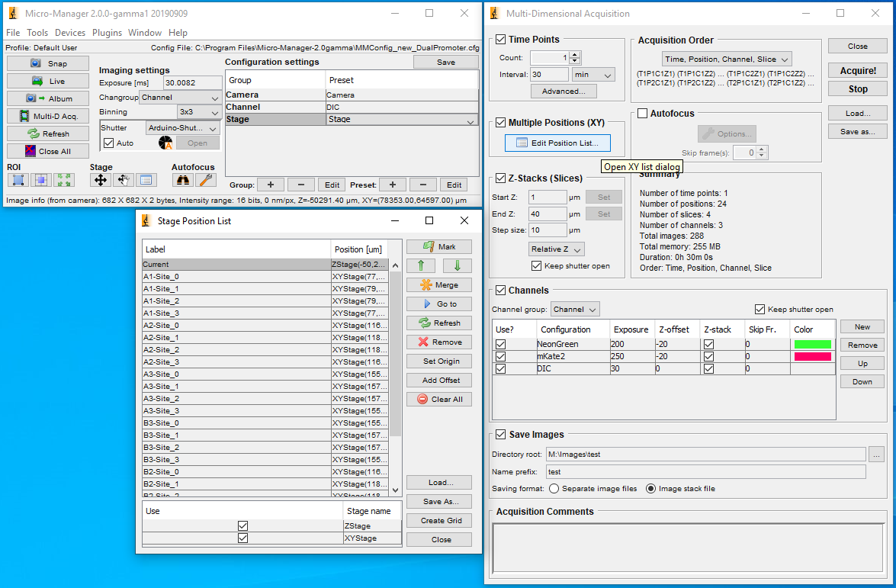Open the Devices menu
Image resolution: width=896 pixels, height=588 pixels.
(x=70, y=33)
